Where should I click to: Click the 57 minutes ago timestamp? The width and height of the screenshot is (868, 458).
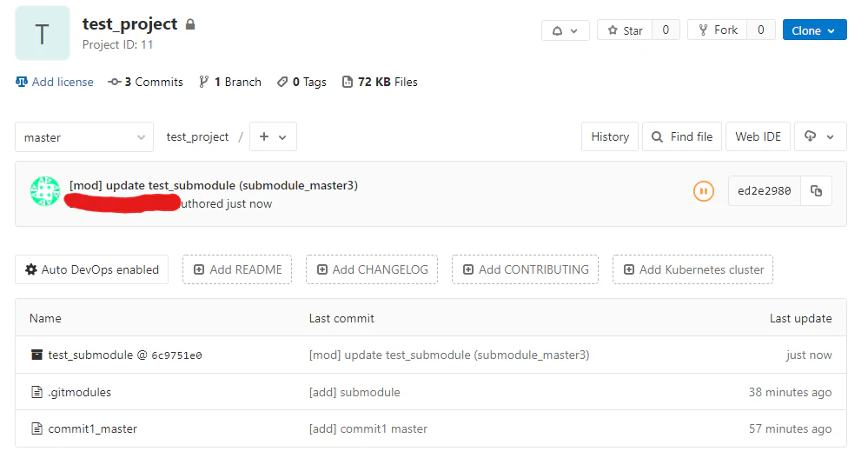pyautogui.click(x=790, y=428)
